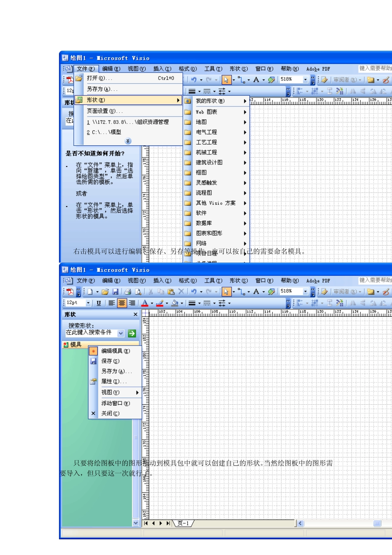The width and height of the screenshot is (392, 555).
Task: Select Connector tool in lower window
Action: pos(241,292)
